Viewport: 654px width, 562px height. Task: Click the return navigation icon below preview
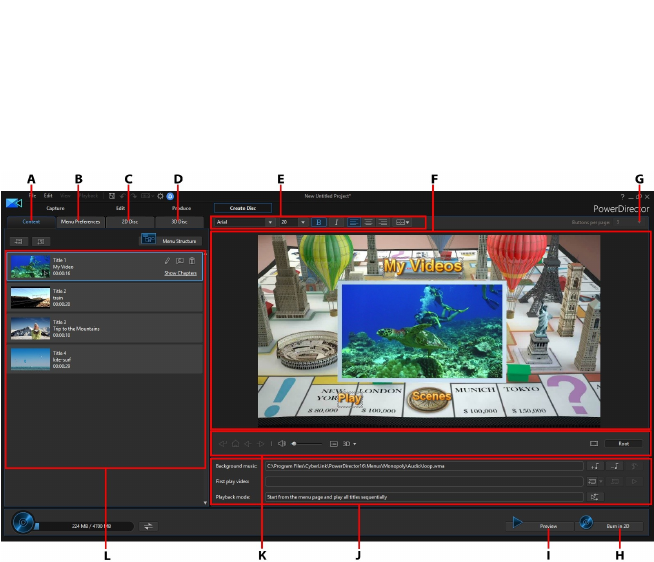223,444
